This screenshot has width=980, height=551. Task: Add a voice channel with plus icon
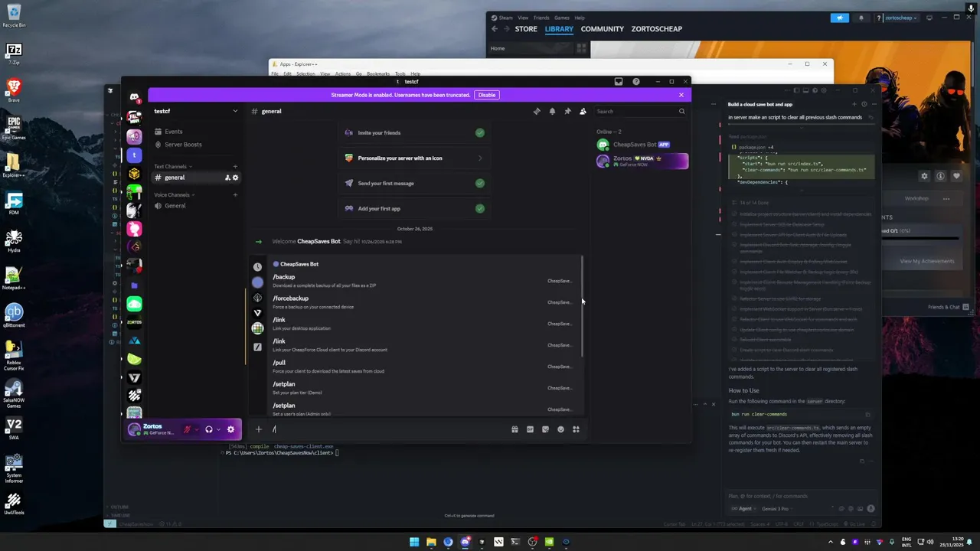(235, 194)
